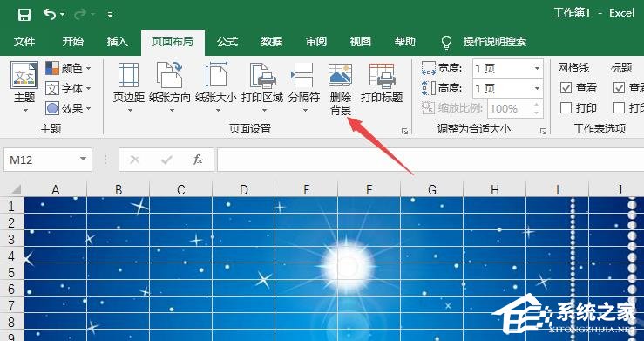Click cell G2 in the worksheet
The width and height of the screenshot is (644, 341).
point(432,222)
